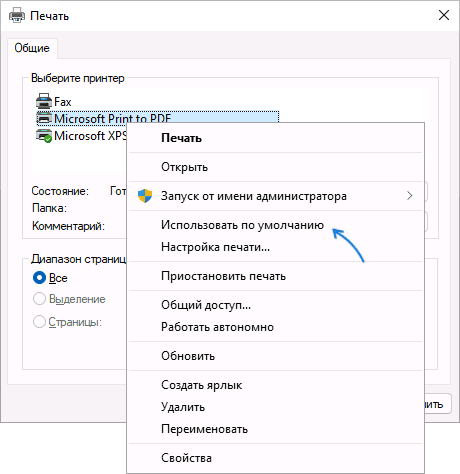Switch to the Общие tab

(32, 48)
